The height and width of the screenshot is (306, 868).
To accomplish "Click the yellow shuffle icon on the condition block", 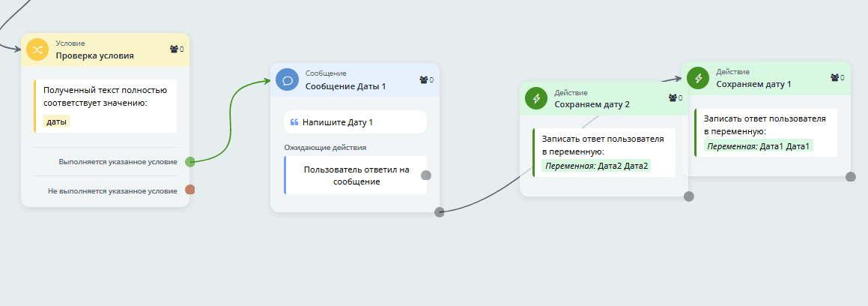I will point(37,49).
